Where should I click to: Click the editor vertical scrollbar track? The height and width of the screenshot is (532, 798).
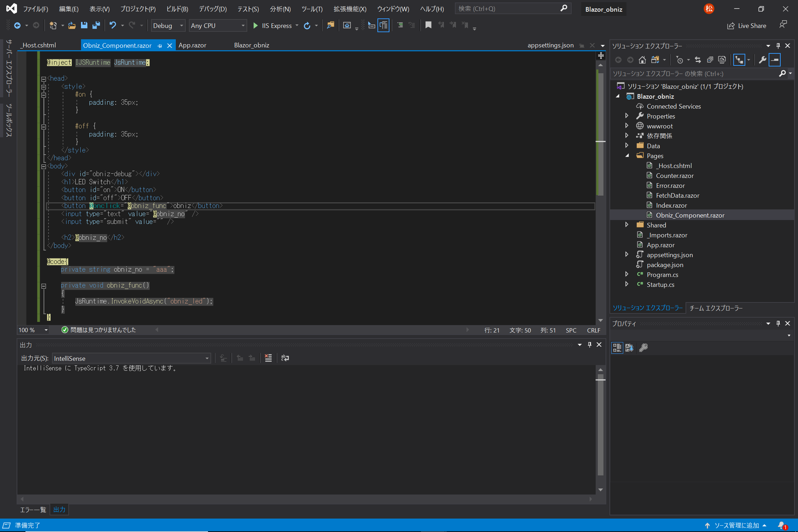click(x=600, y=255)
